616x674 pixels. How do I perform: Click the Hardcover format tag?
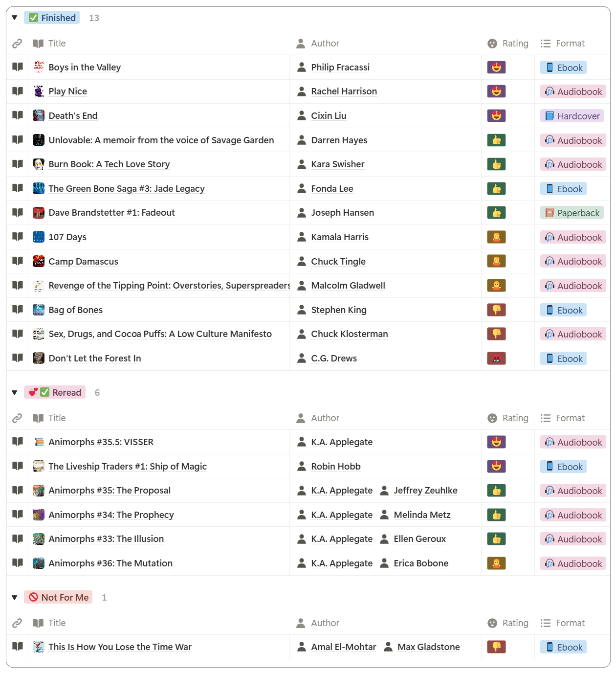click(572, 116)
